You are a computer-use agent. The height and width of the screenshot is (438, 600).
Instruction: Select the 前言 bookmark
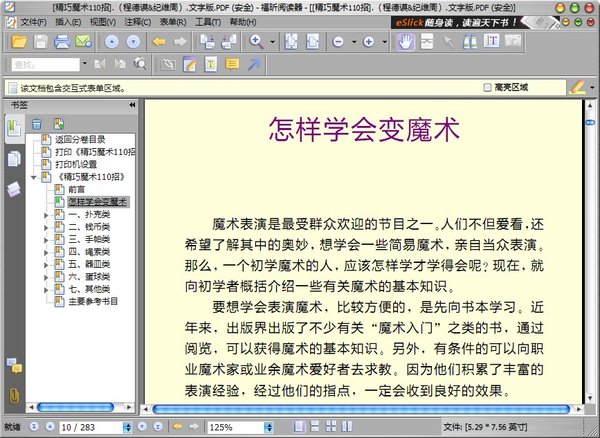pyautogui.click(x=77, y=189)
